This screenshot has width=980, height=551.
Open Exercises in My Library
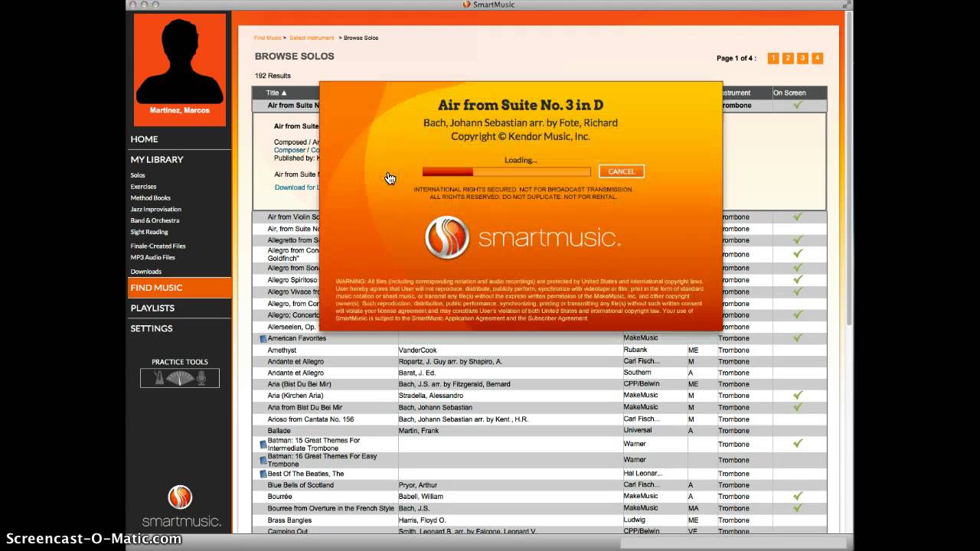pyautogui.click(x=143, y=187)
